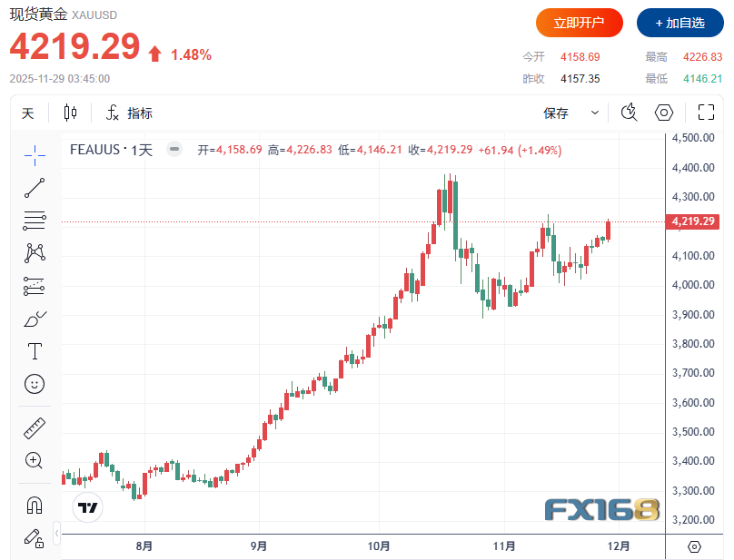Select the ruler measure tool
This screenshot has width=734, height=560.
coord(35,427)
